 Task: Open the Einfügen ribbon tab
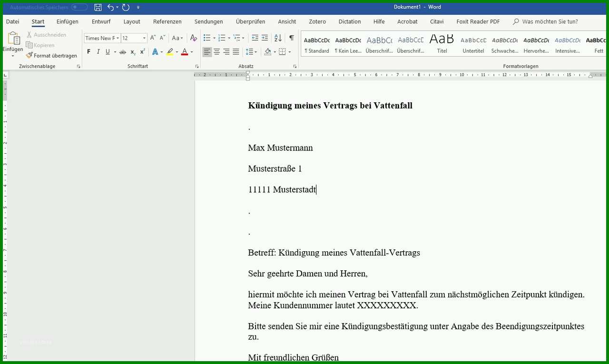coord(67,21)
